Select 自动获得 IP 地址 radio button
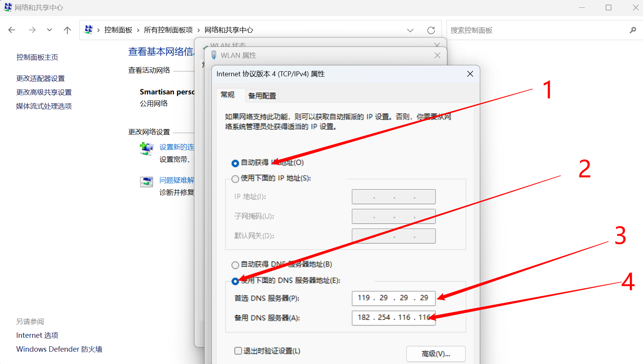The image size is (643, 364). [235, 163]
